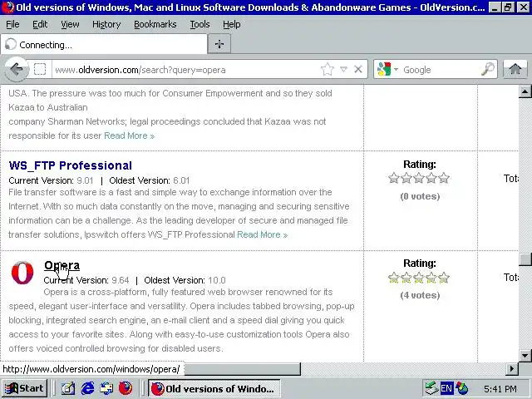Screen dimensions: 532x399
Task: Open the Edit menu
Action: click(x=40, y=24)
